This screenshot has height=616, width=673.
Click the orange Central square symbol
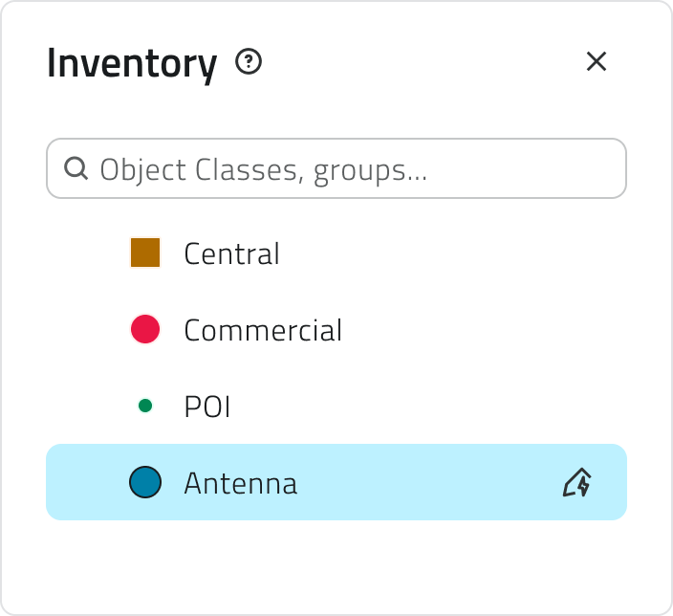point(145,253)
